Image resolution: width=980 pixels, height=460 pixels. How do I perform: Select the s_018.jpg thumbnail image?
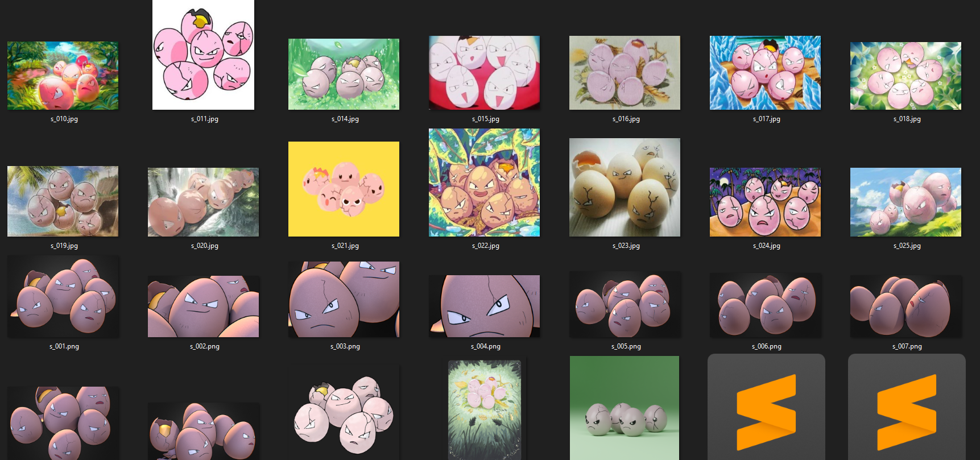(905, 76)
